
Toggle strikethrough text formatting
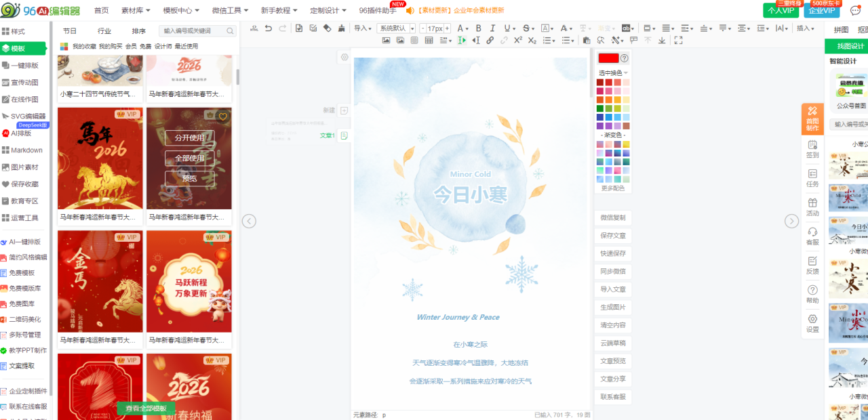526,28
